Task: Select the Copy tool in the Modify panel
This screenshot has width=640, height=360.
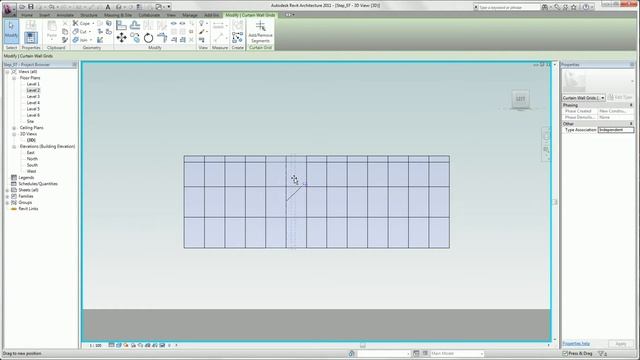Action: 135,38
